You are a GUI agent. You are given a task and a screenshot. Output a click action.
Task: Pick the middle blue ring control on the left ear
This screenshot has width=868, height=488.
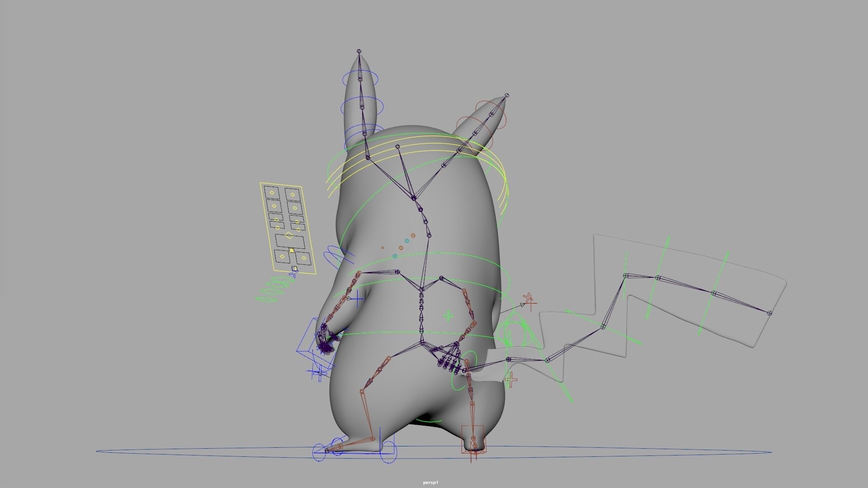[362, 107]
